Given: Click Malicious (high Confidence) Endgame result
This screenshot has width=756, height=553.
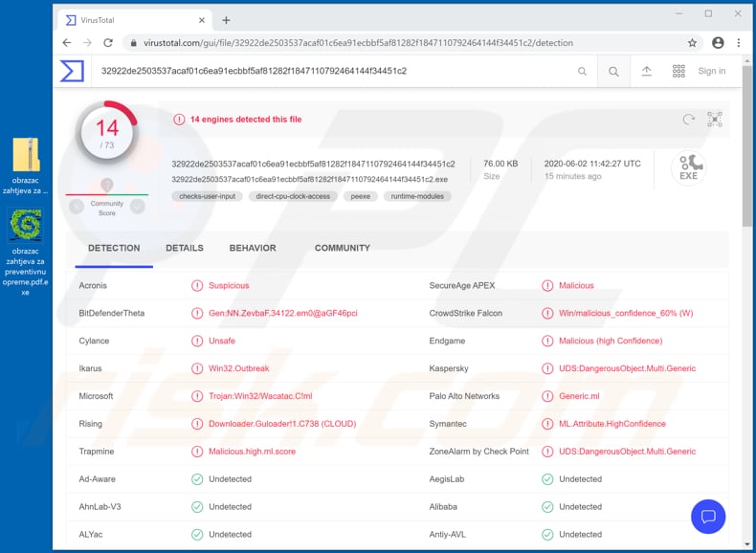Looking at the screenshot, I should pos(611,341).
